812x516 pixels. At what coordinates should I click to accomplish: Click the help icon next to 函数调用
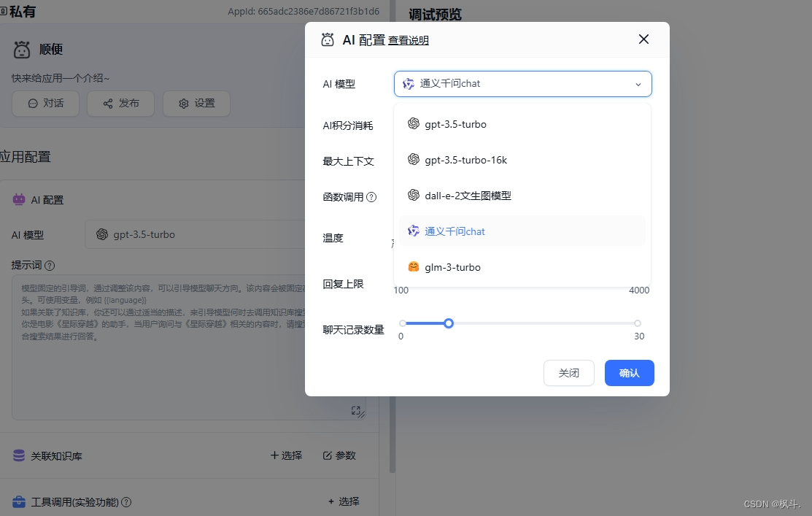(x=371, y=197)
